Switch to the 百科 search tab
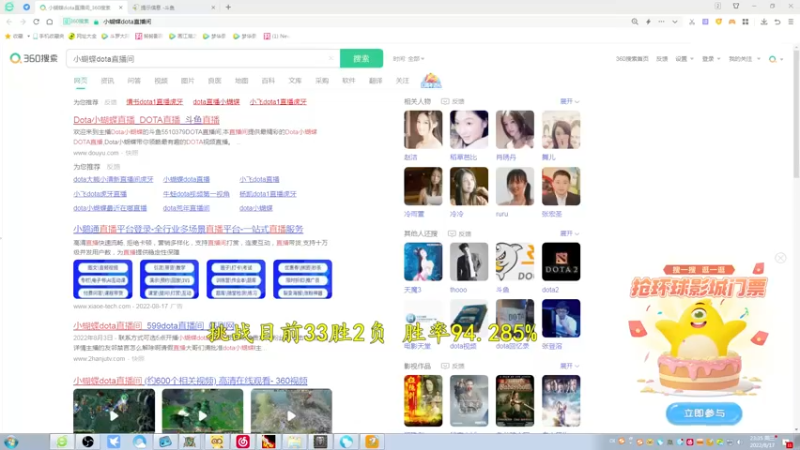This screenshot has width=800, height=450. 268,81
